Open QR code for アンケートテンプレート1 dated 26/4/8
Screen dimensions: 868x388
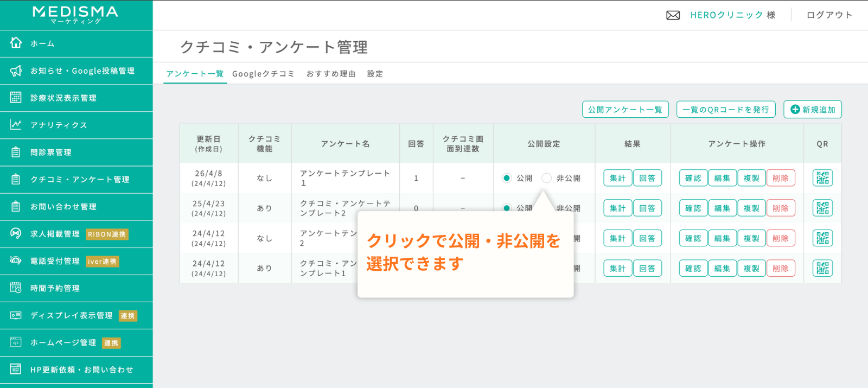tap(822, 178)
